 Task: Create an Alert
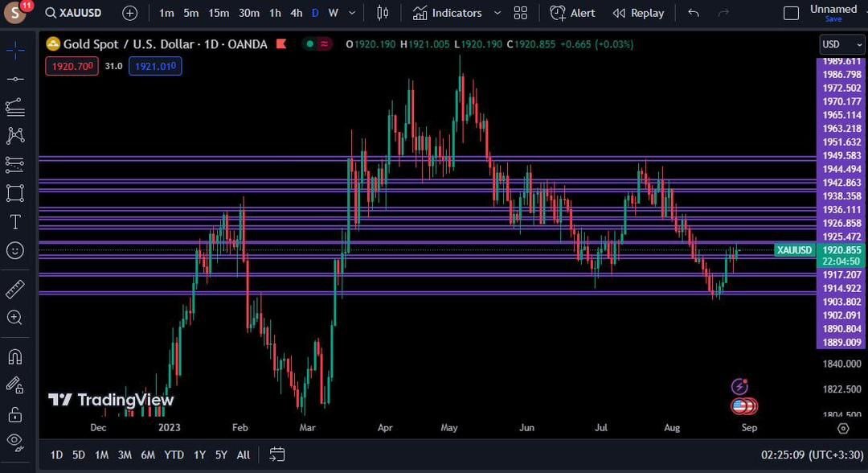572,13
